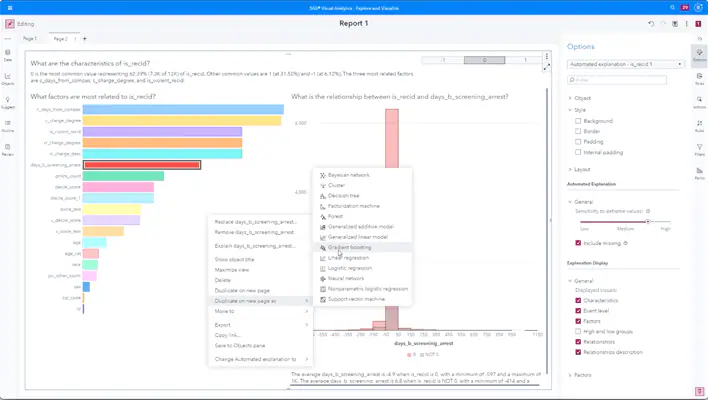The width and height of the screenshot is (708, 400).
Task: Click info icon next to Include missing
Action: coord(625,243)
